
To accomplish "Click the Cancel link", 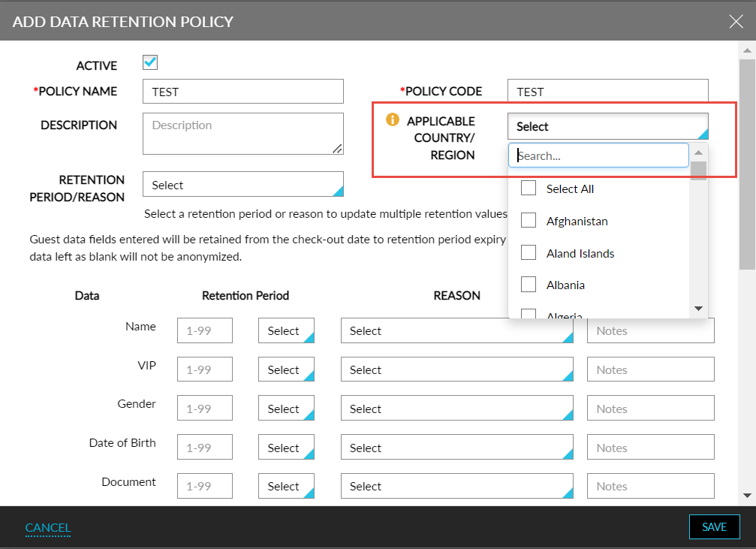I will pyautogui.click(x=47, y=527).
